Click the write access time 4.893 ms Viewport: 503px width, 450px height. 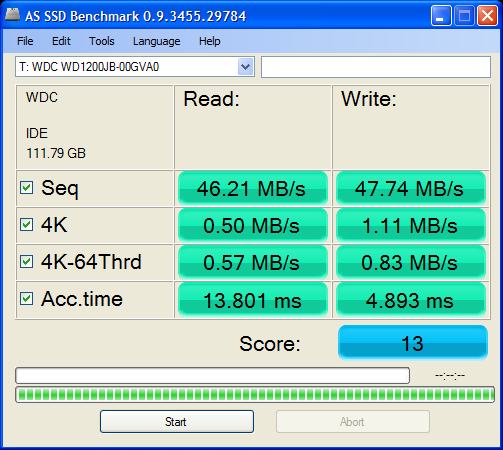(411, 300)
